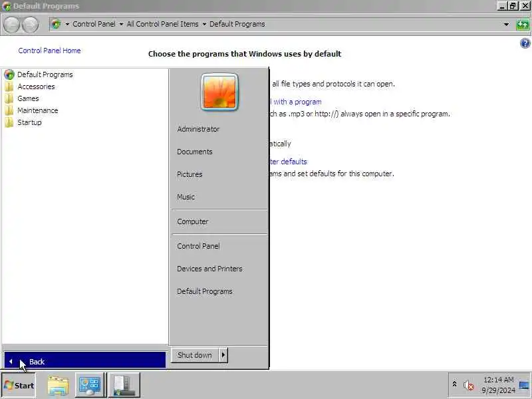
Task: Open Computer from the Start menu
Action: [192, 221]
